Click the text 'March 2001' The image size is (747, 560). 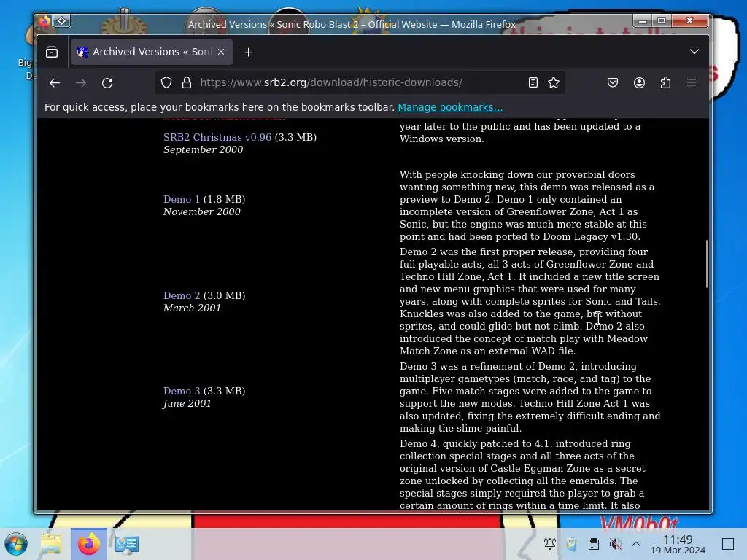[192, 308]
